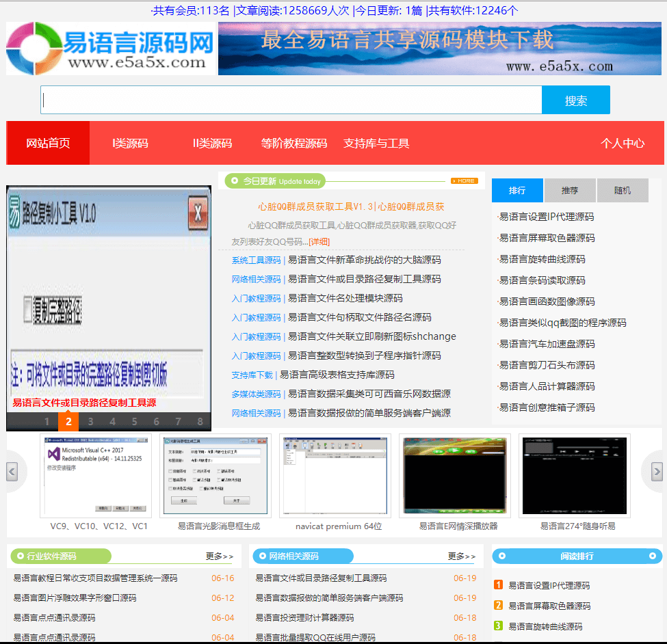Open the 个人中心 menu item
Viewport: 667px width, 644px height.
point(623,143)
